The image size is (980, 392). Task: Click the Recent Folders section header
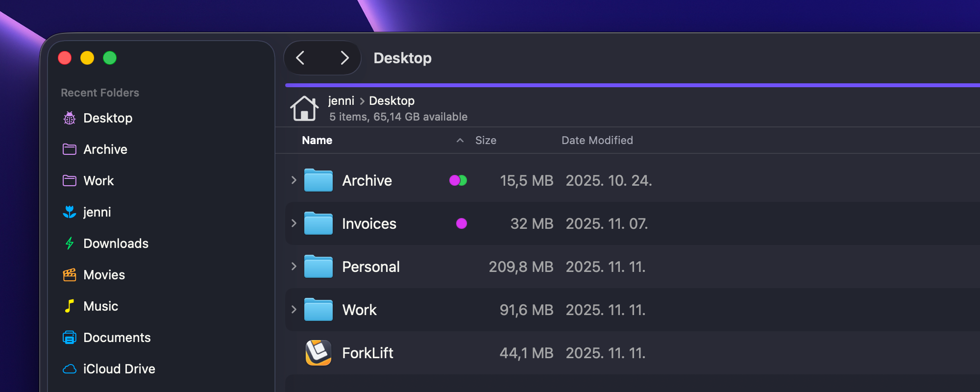click(x=100, y=93)
